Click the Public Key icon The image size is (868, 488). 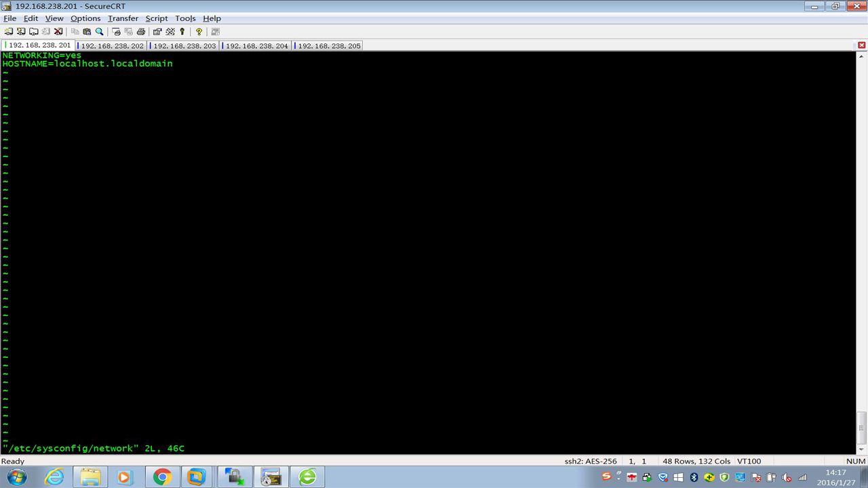(182, 32)
